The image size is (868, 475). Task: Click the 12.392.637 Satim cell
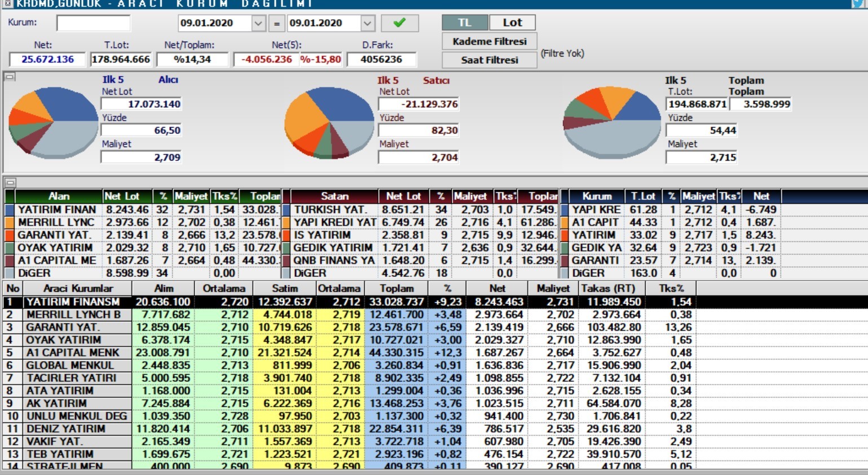[x=285, y=302]
